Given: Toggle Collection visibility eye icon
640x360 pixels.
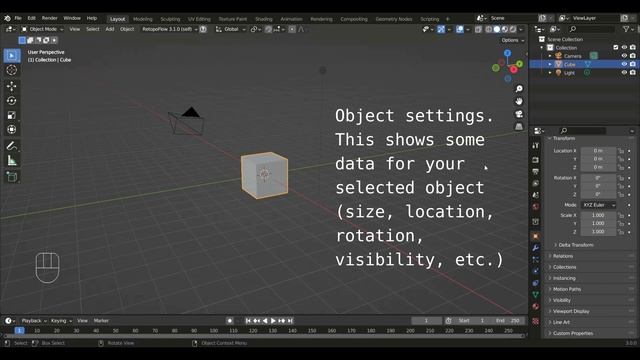Looking at the screenshot, I should pos(624,47).
